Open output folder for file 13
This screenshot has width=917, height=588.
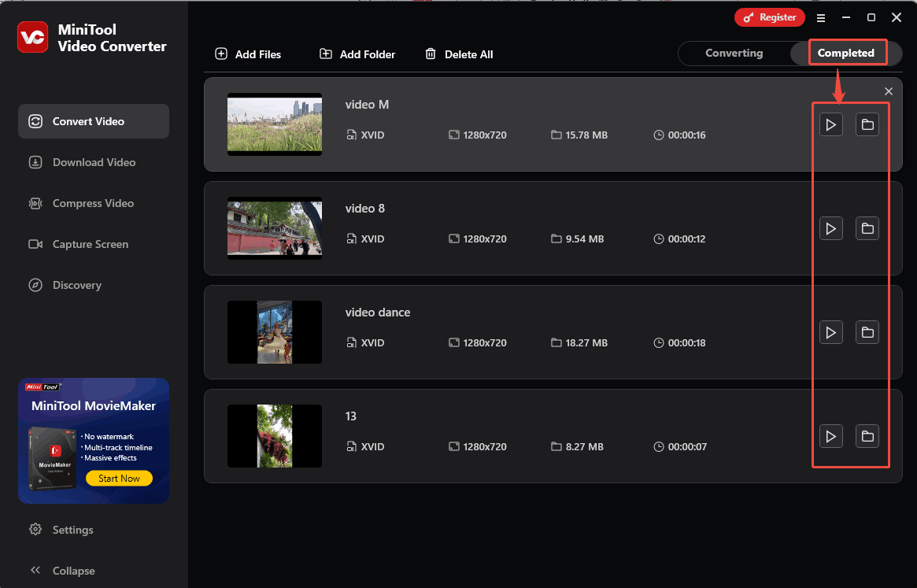867,436
